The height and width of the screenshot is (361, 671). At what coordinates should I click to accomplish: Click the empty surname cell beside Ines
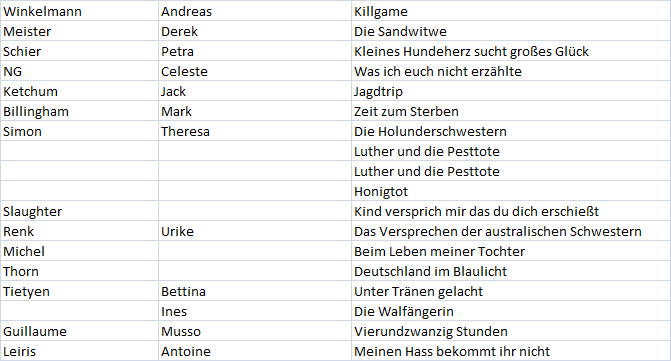[80, 311]
